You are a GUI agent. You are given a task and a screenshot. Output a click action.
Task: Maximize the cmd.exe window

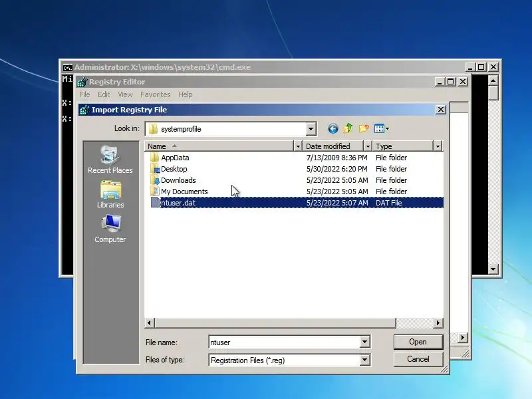[481, 67]
